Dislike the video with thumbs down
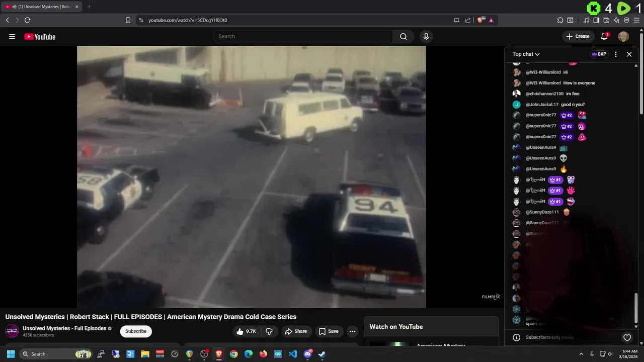Image resolution: width=644 pixels, height=362 pixels. point(269,331)
